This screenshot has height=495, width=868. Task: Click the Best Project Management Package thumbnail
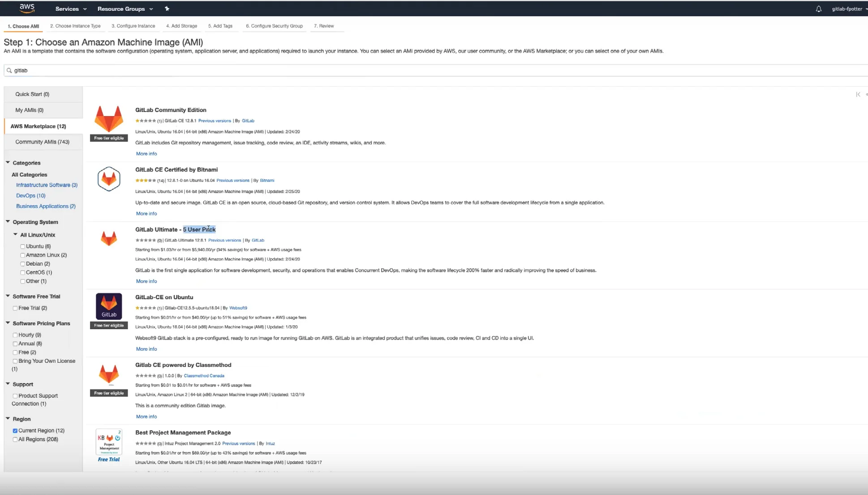(109, 442)
